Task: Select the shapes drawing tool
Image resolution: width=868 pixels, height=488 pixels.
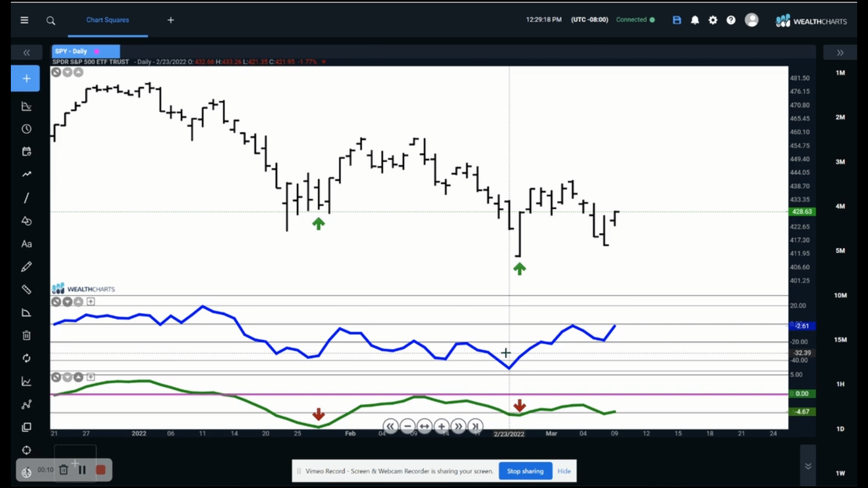Action: [x=27, y=221]
